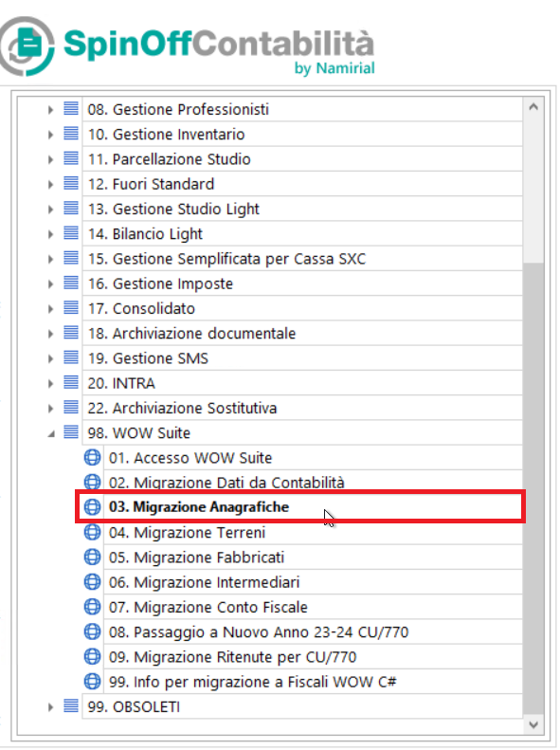The height and width of the screenshot is (750, 560).
Task: Click globe icon for Info per migrazione Fiscali
Action: (92, 681)
